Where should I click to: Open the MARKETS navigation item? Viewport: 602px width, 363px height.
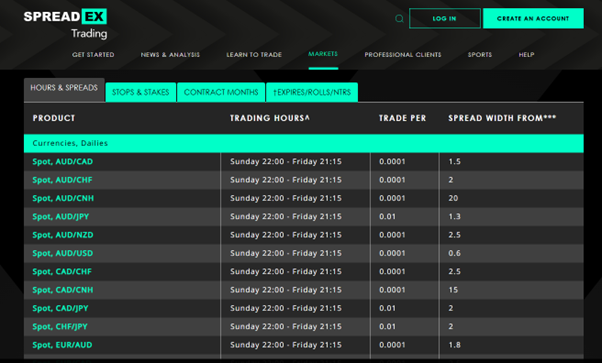[323, 54]
